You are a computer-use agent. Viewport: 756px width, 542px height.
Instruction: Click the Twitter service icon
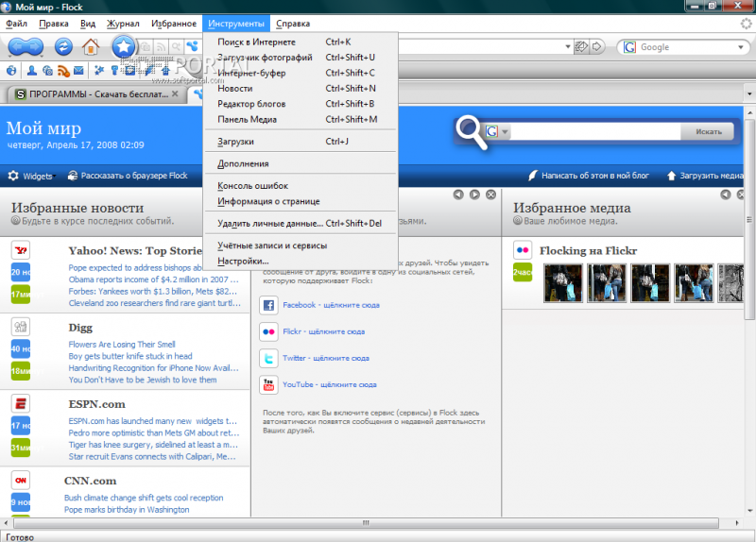point(268,358)
